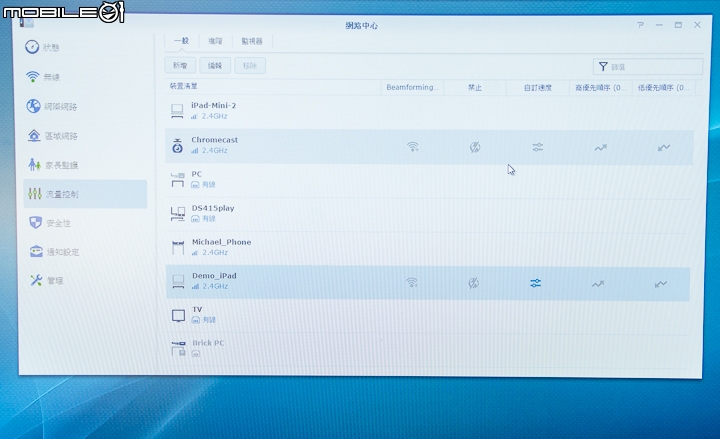
Task: Set Chromecast to low priority
Action: tap(664, 147)
